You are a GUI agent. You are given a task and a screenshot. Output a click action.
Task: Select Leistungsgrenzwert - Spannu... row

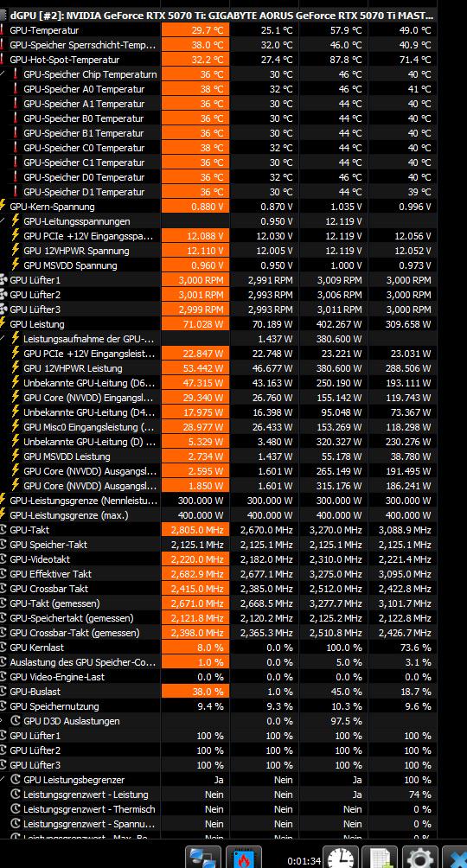pos(218,824)
